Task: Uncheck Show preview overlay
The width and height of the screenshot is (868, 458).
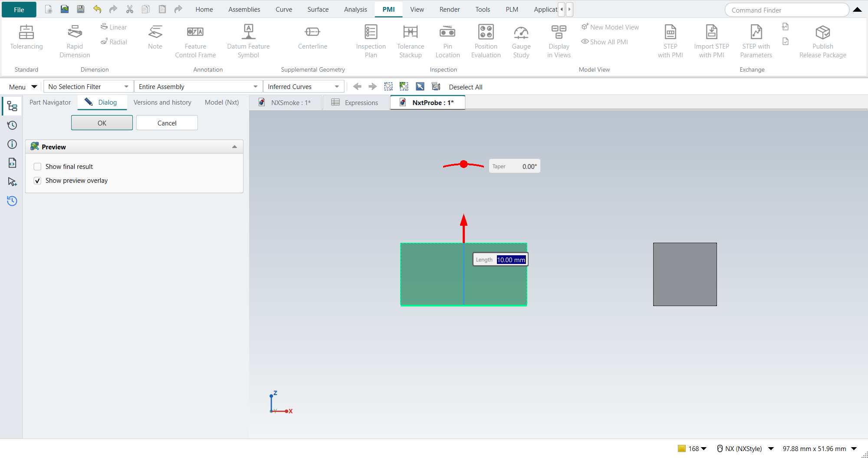Action: click(37, 181)
